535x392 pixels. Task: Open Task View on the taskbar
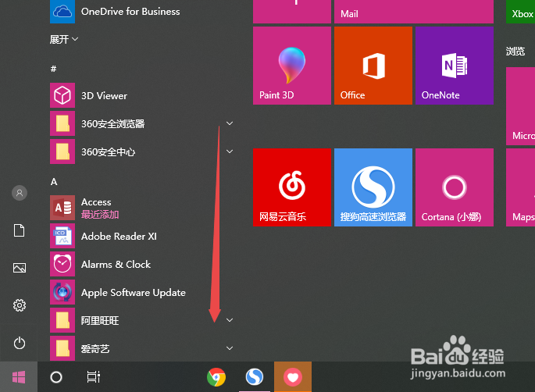(x=93, y=377)
